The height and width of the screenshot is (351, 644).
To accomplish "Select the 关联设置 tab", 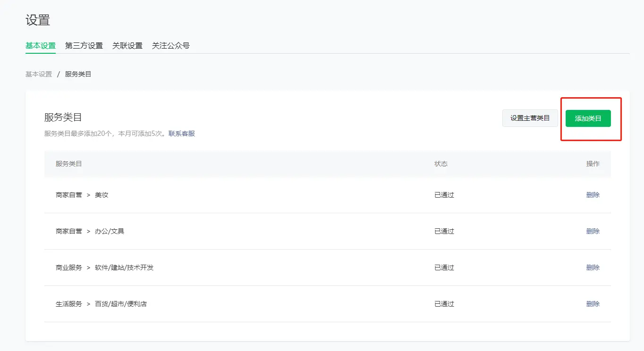I will click(127, 46).
